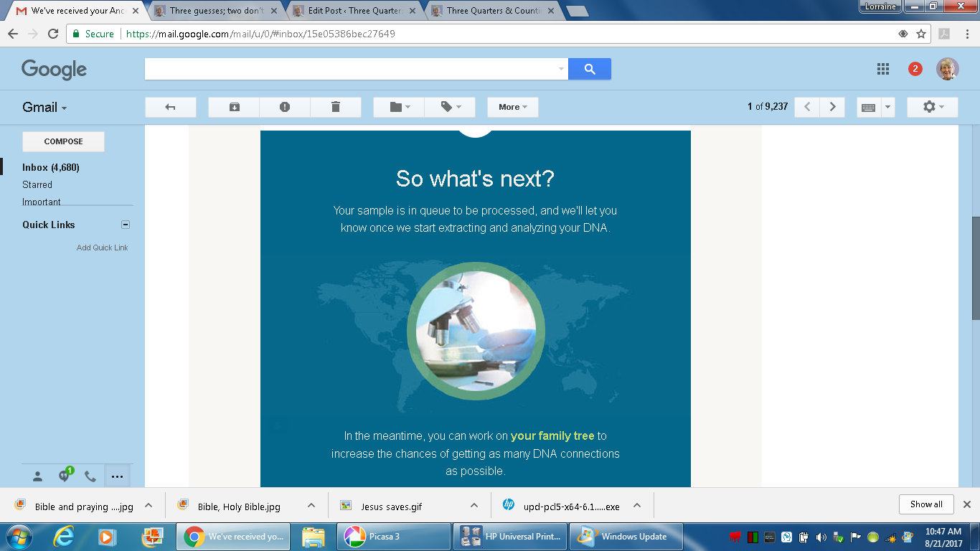Delete the email with the trash icon
This screenshot has width=980, height=551.
pos(335,107)
